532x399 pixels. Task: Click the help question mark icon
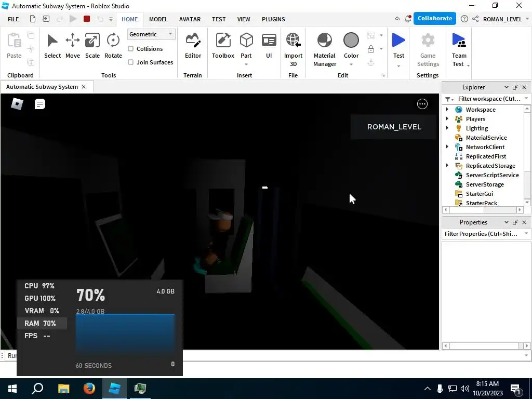[x=464, y=19]
